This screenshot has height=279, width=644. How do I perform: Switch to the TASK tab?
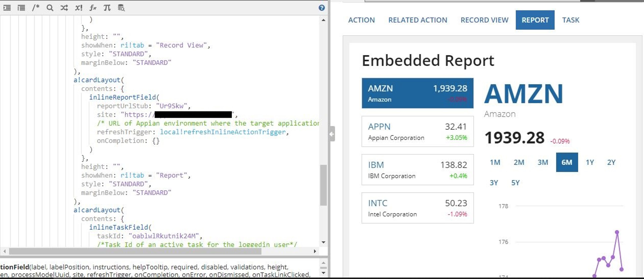pos(571,20)
